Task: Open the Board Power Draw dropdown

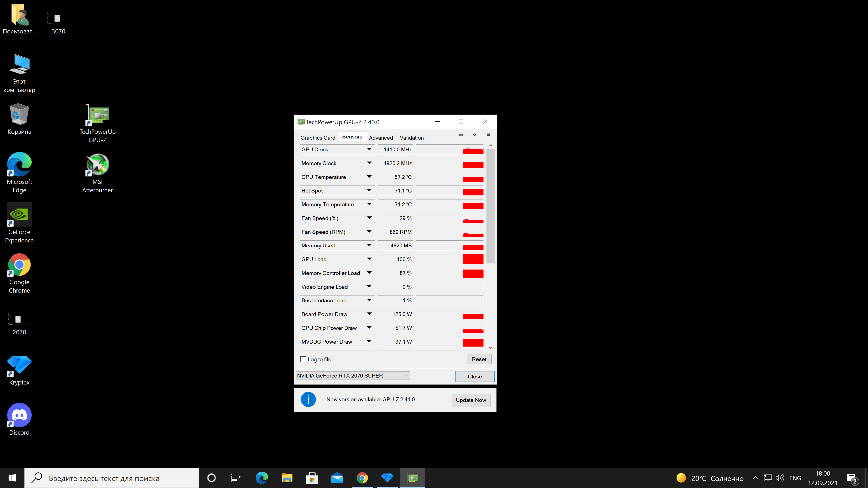Action: click(x=369, y=314)
